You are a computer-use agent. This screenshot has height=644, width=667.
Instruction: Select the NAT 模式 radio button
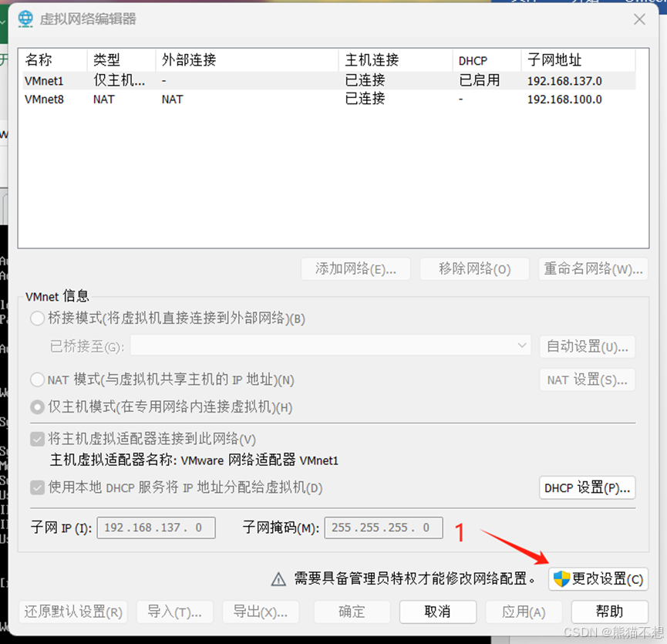tap(38, 379)
